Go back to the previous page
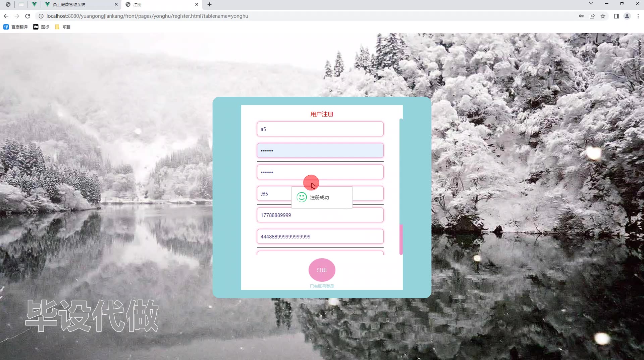This screenshot has height=360, width=644. click(x=6, y=16)
